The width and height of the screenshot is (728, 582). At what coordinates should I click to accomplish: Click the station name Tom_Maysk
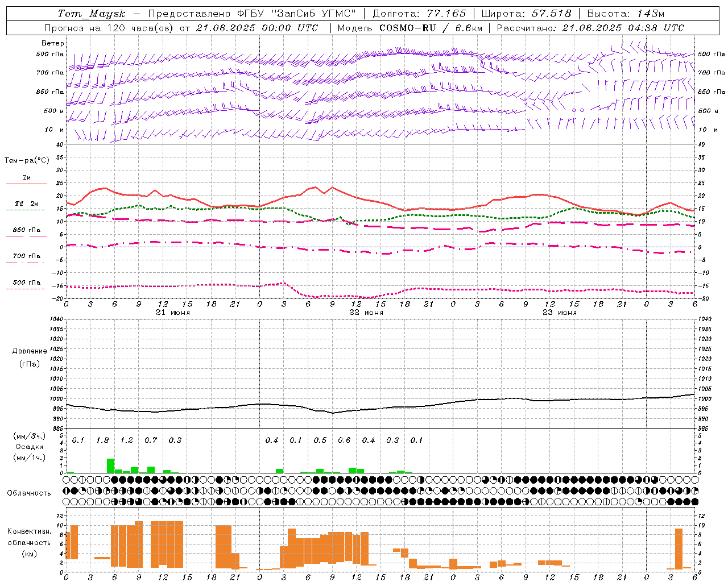(x=92, y=14)
